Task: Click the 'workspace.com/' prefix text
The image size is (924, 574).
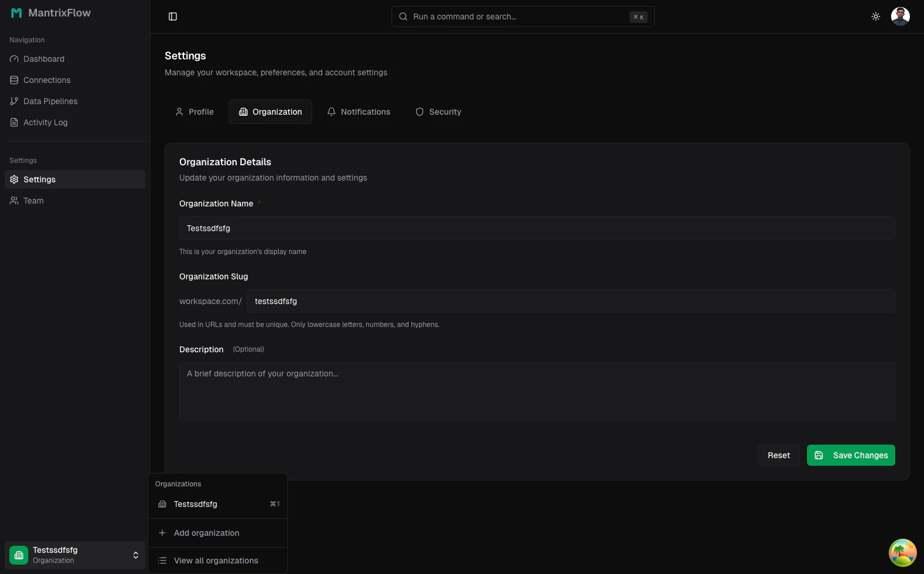Action: 210,301
